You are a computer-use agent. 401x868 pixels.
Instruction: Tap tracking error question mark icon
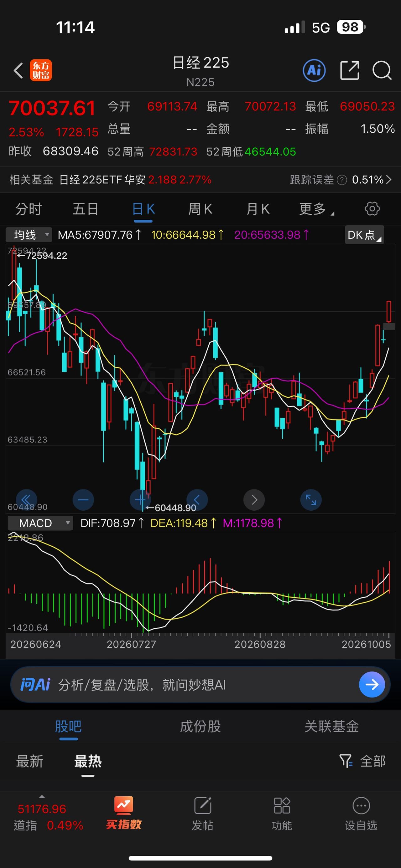pyautogui.click(x=342, y=180)
